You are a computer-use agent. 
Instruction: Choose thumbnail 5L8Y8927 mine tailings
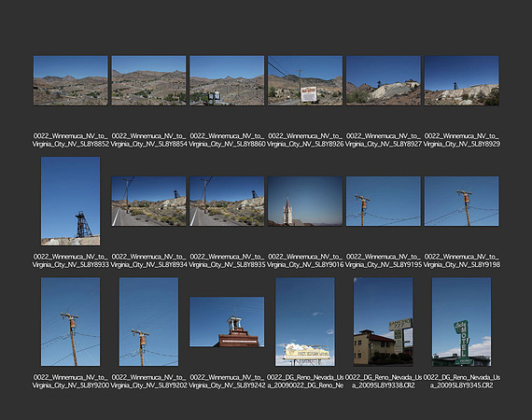click(384, 80)
